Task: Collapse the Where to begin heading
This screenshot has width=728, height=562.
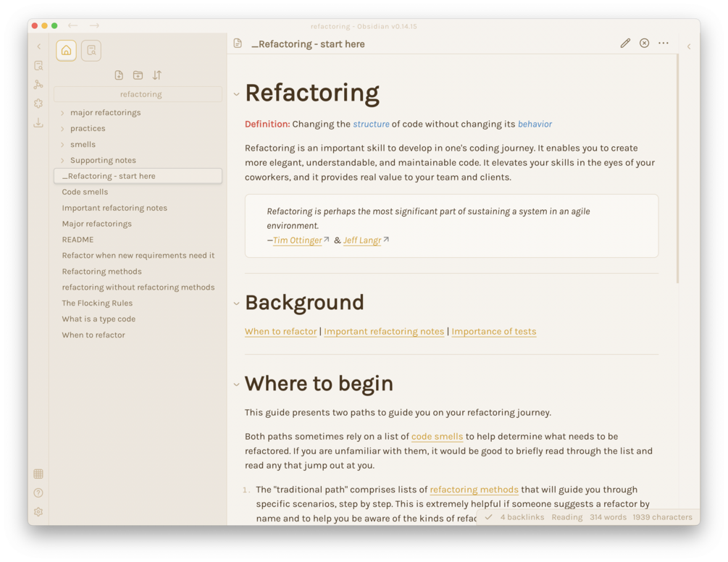Action: pos(236,385)
